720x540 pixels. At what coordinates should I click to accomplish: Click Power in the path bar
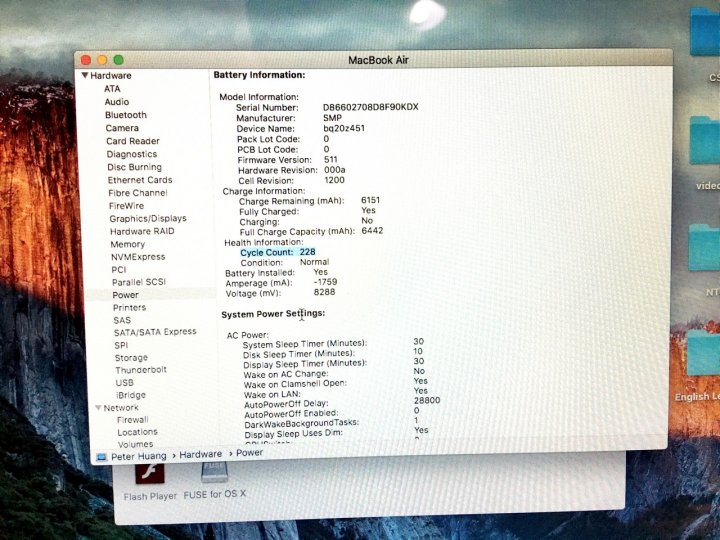coord(249,453)
